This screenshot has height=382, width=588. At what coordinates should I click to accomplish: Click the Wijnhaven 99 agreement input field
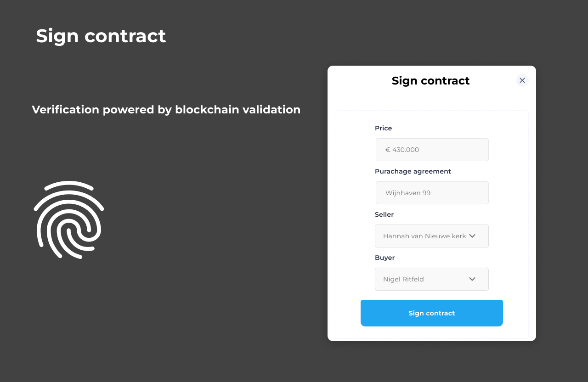[432, 193]
